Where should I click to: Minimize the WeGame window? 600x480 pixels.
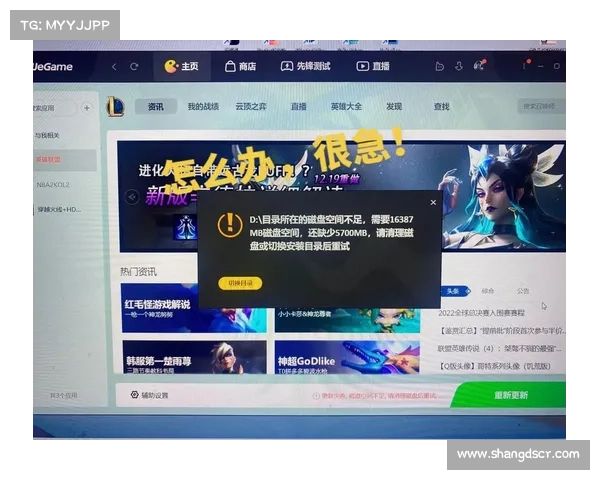tap(541, 67)
